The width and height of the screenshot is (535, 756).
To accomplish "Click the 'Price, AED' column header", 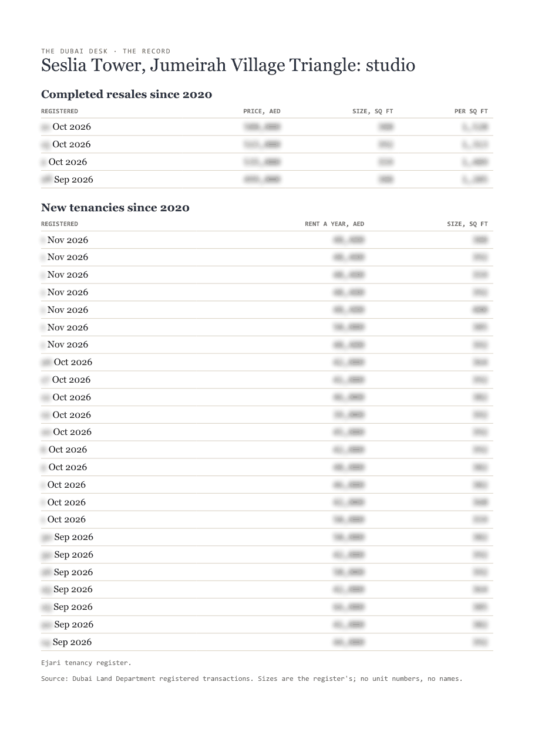I will click(x=262, y=111).
